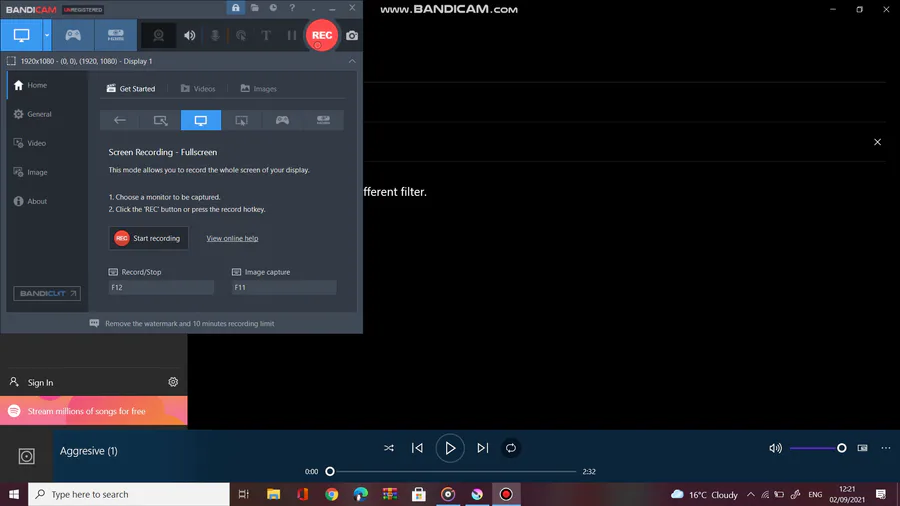The width and height of the screenshot is (900, 506).
Task: Click the Record/Stop hotkey field F12
Action: 161,287
